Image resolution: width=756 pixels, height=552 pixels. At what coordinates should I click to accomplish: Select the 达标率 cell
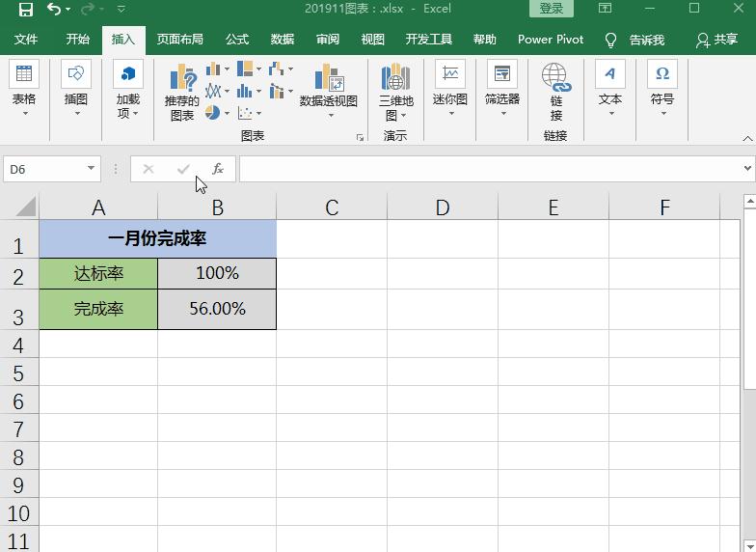(x=98, y=274)
